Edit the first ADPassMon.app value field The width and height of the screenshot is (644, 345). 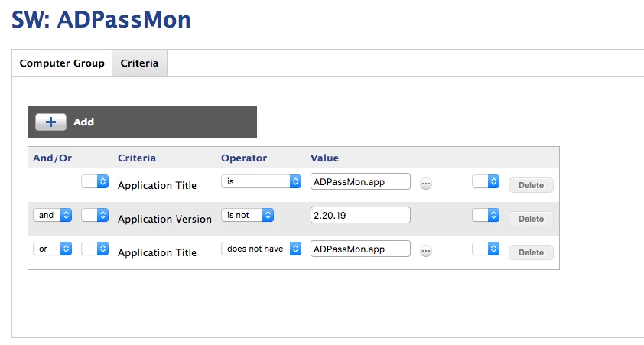click(360, 181)
